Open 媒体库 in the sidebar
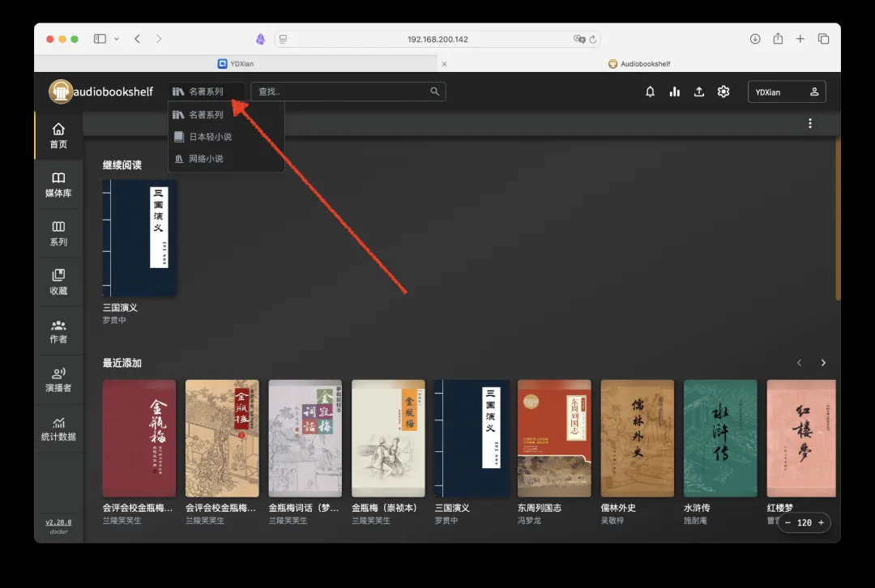The height and width of the screenshot is (588, 875). [58, 185]
